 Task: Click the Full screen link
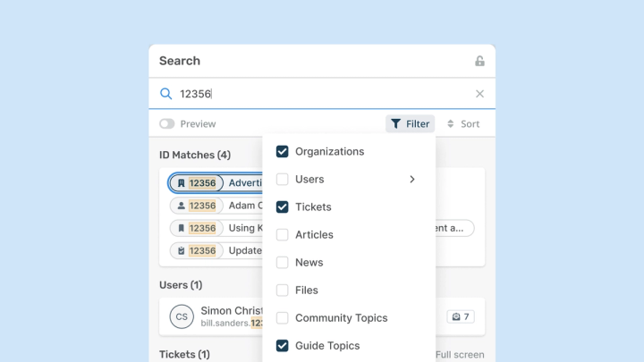[x=460, y=355]
